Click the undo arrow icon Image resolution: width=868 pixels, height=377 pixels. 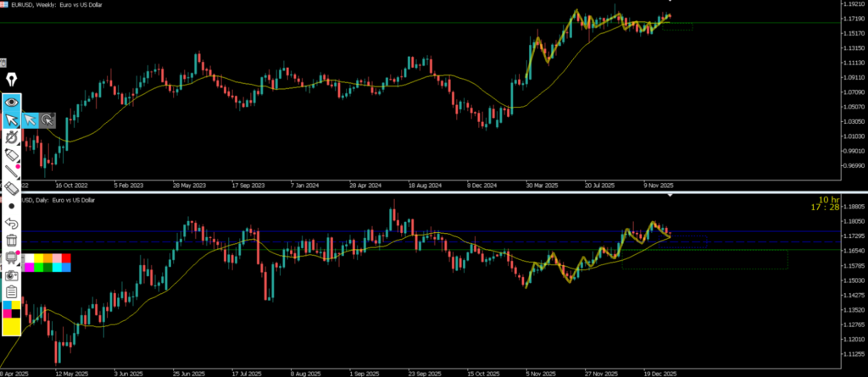tap(11, 223)
